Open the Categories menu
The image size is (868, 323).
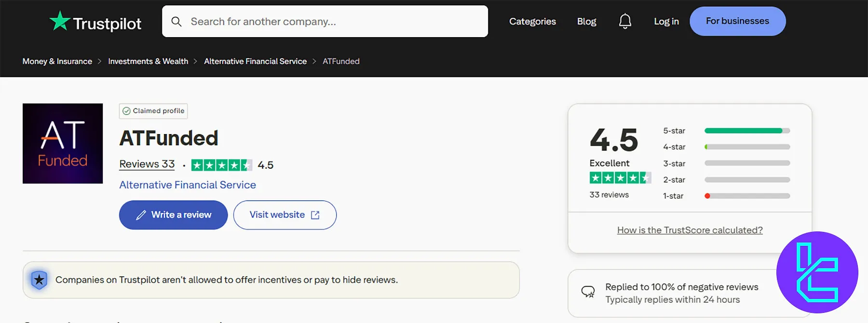pyautogui.click(x=532, y=21)
